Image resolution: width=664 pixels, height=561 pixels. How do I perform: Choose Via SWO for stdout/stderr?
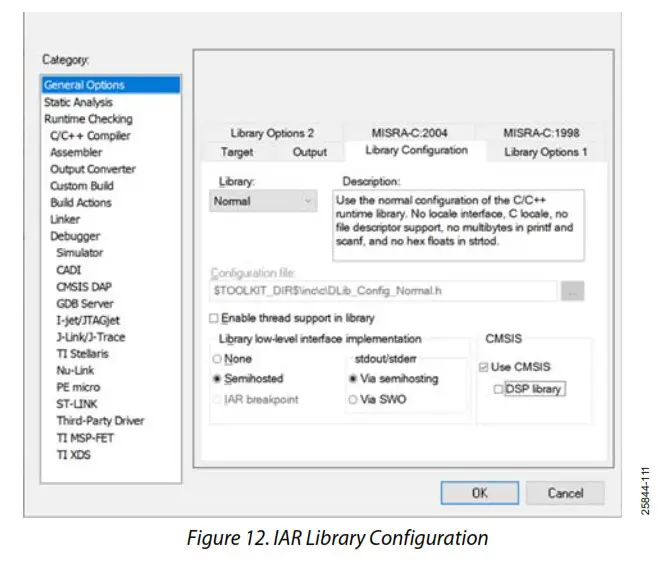[353, 399]
